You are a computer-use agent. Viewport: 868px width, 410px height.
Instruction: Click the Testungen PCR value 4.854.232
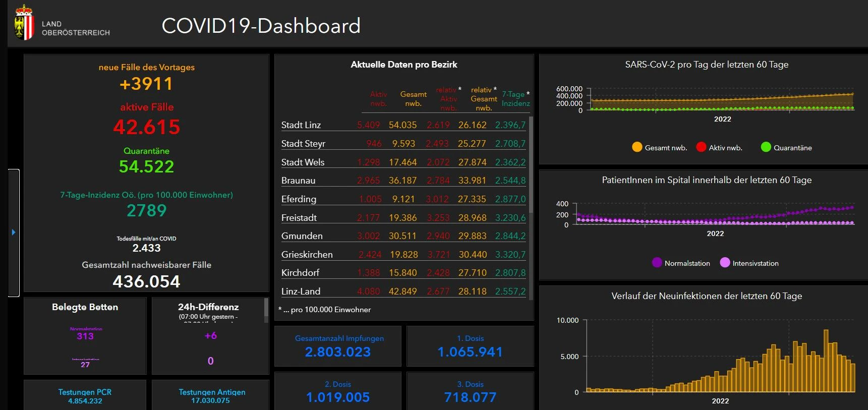click(x=85, y=401)
